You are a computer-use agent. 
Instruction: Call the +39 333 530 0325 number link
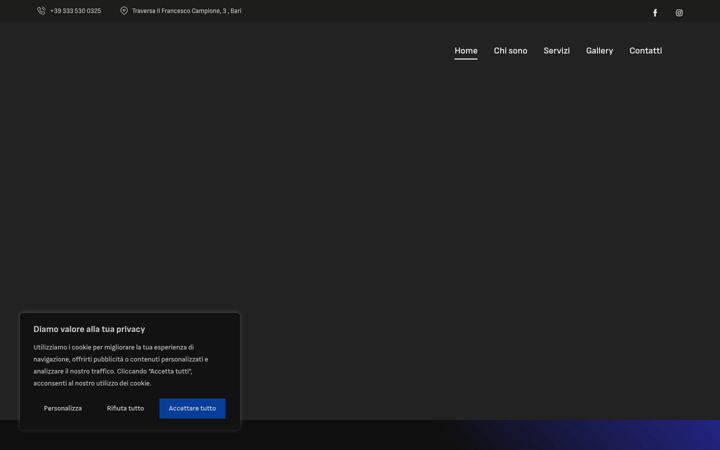pos(76,11)
